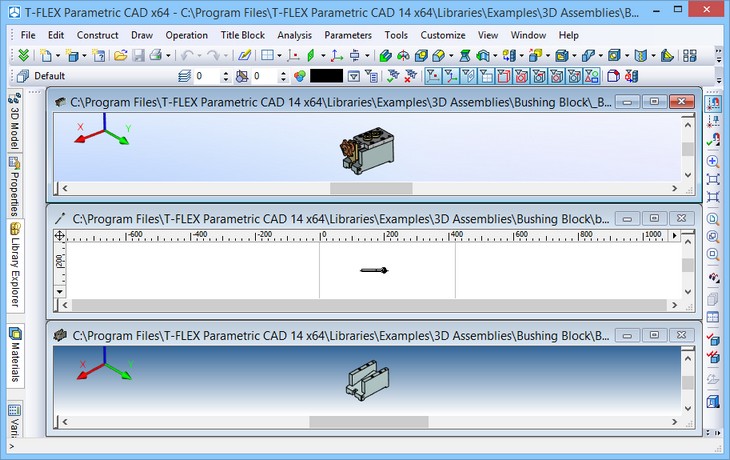
Task: Expand the table grid dropdown arrow
Action: click(x=279, y=56)
